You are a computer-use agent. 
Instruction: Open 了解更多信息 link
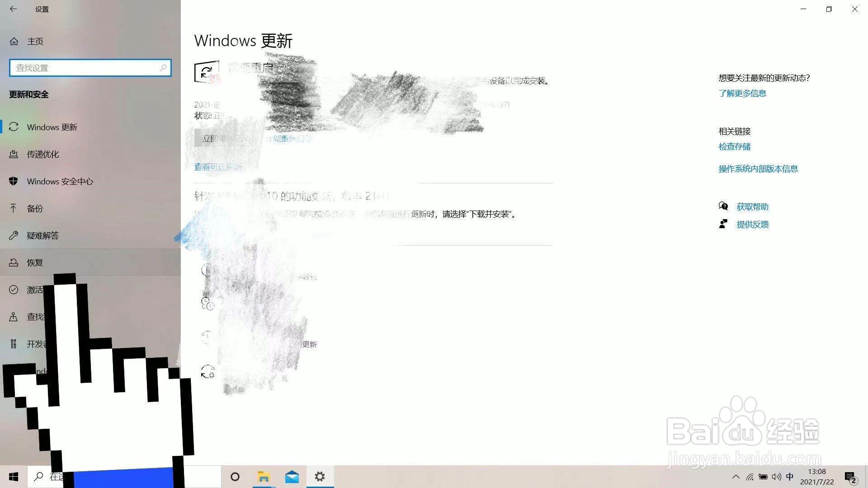point(742,94)
